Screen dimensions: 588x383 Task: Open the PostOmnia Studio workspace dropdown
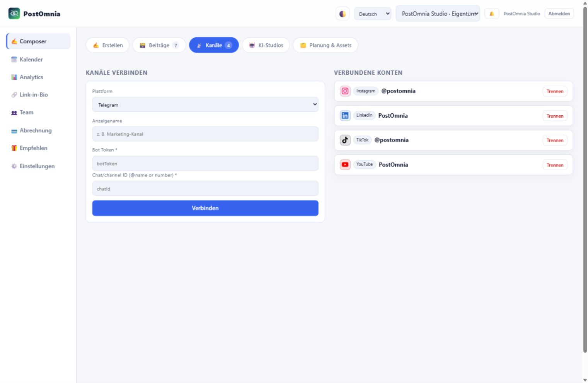point(438,14)
